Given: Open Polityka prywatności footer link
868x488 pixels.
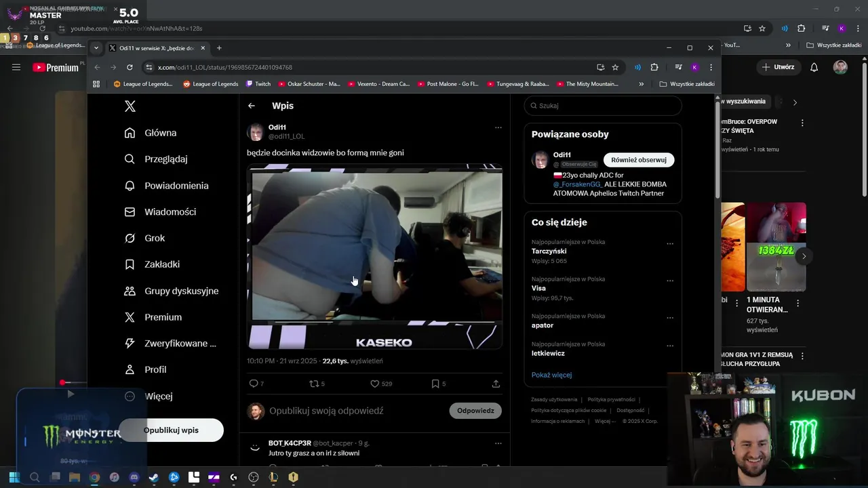Looking at the screenshot, I should [x=612, y=400].
